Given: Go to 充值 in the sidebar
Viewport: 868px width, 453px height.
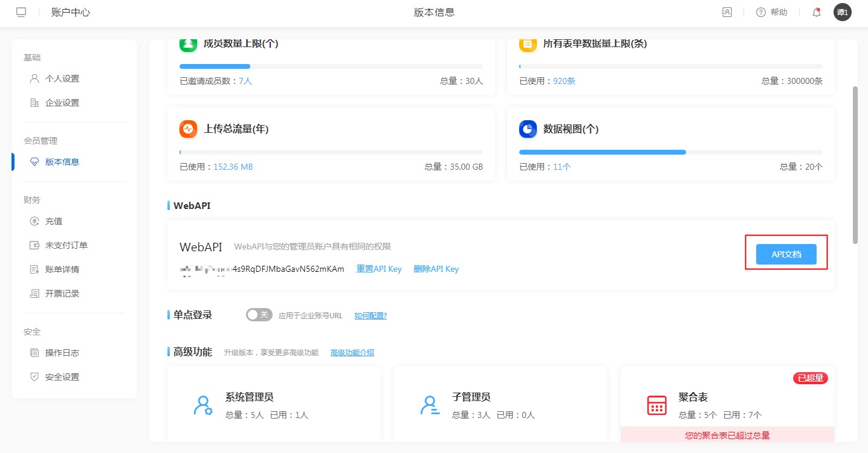Looking at the screenshot, I should [53, 221].
